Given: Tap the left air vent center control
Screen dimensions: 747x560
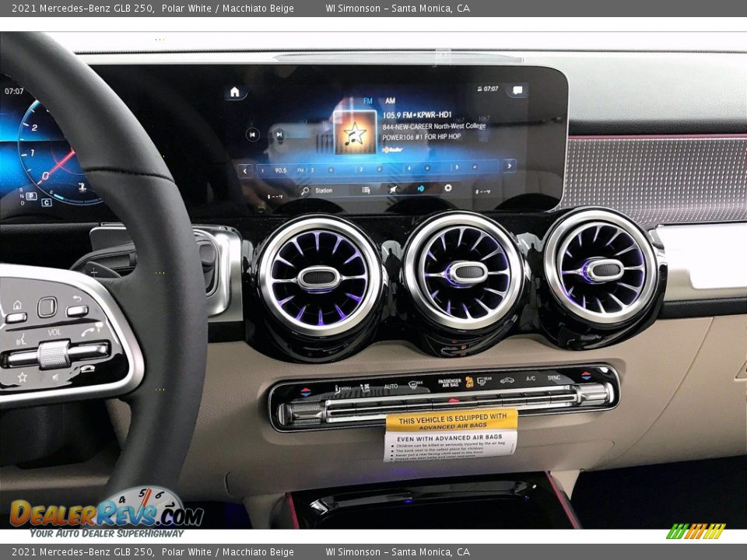Looking at the screenshot, I should click(x=319, y=278).
